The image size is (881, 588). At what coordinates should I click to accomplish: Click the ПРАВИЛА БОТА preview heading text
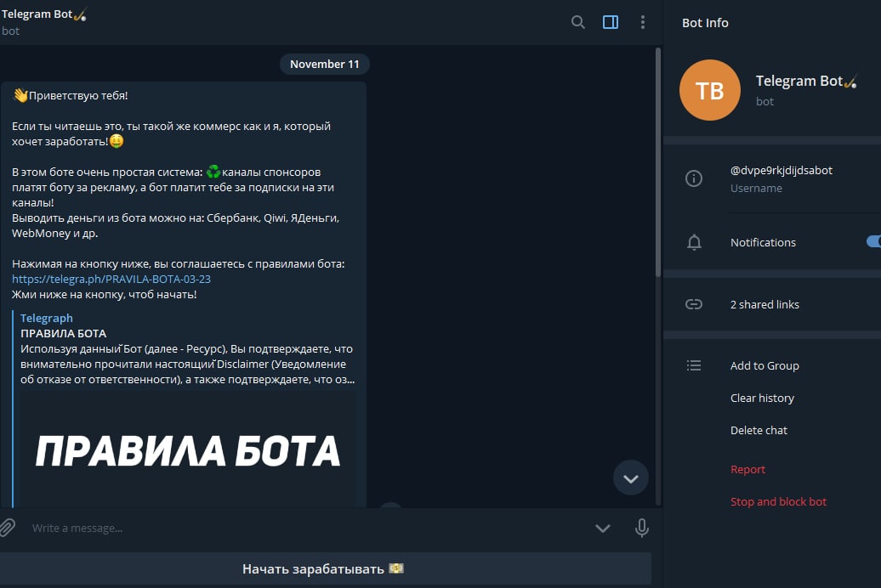click(x=64, y=333)
